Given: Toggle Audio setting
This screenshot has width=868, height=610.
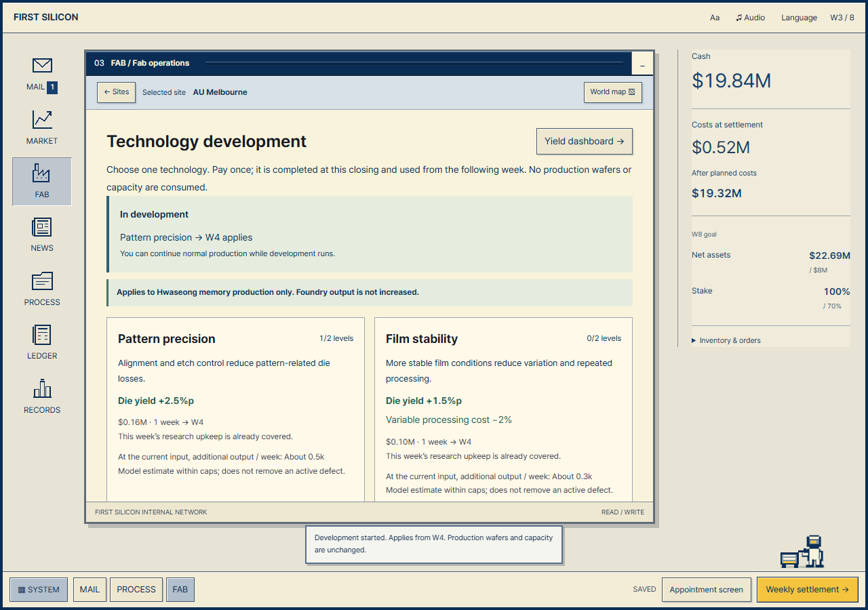Looking at the screenshot, I should (750, 18).
